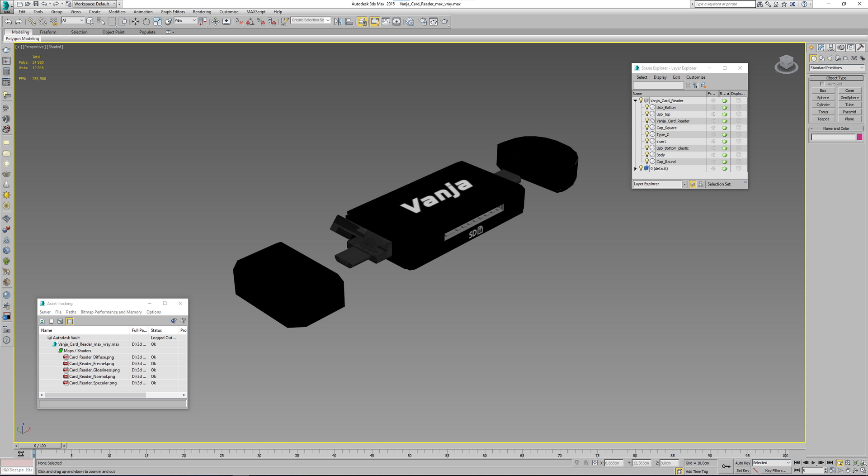This screenshot has height=476, width=868.
Task: Click the teapot Render Production icon
Action: click(x=444, y=21)
